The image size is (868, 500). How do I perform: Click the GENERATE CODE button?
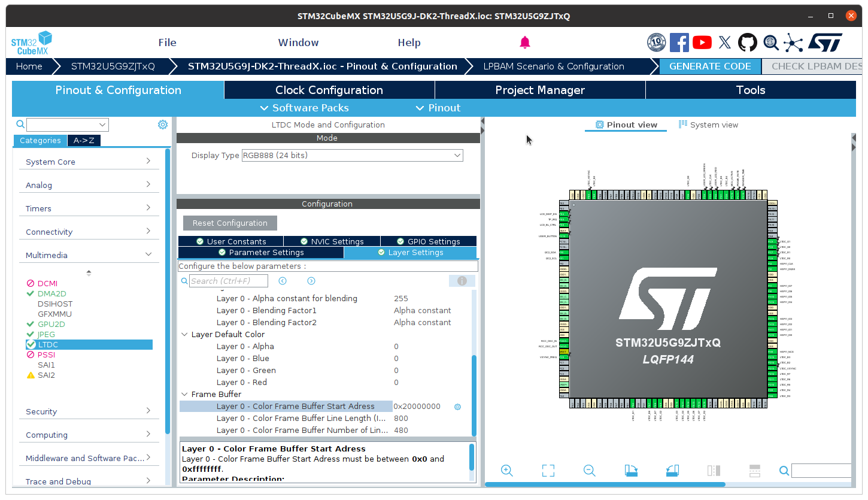pyautogui.click(x=710, y=66)
